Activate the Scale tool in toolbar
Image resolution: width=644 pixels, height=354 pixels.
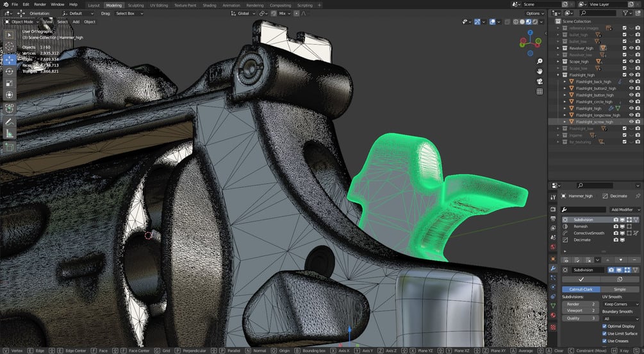[x=9, y=83]
